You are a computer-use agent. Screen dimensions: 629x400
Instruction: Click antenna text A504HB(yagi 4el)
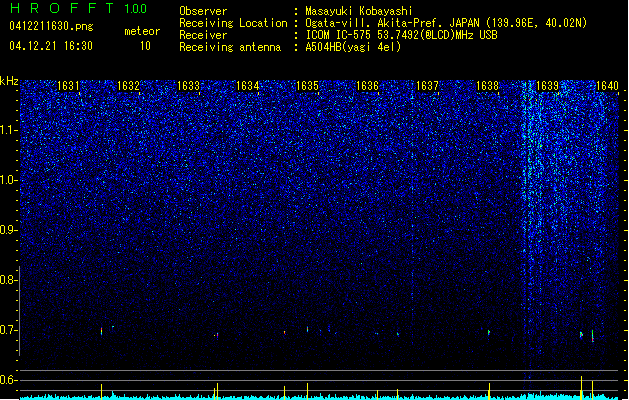353,47
